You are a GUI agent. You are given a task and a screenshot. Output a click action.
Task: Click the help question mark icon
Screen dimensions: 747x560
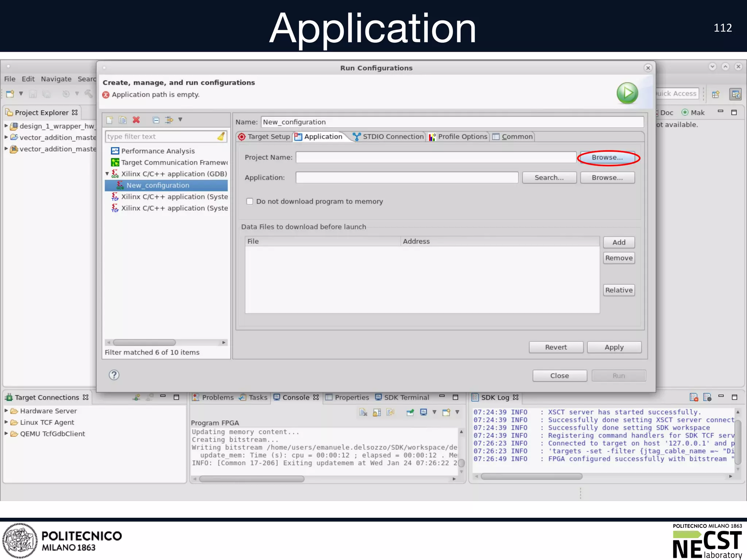[114, 375]
